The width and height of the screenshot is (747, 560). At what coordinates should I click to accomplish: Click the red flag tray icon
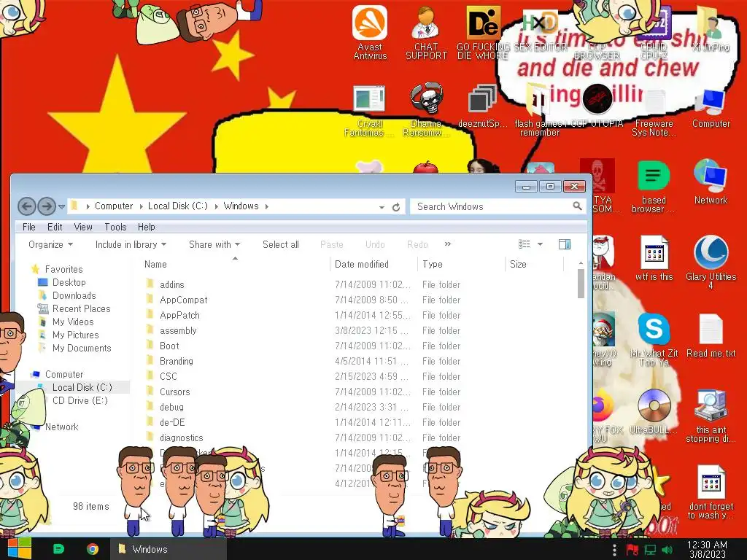click(632, 550)
